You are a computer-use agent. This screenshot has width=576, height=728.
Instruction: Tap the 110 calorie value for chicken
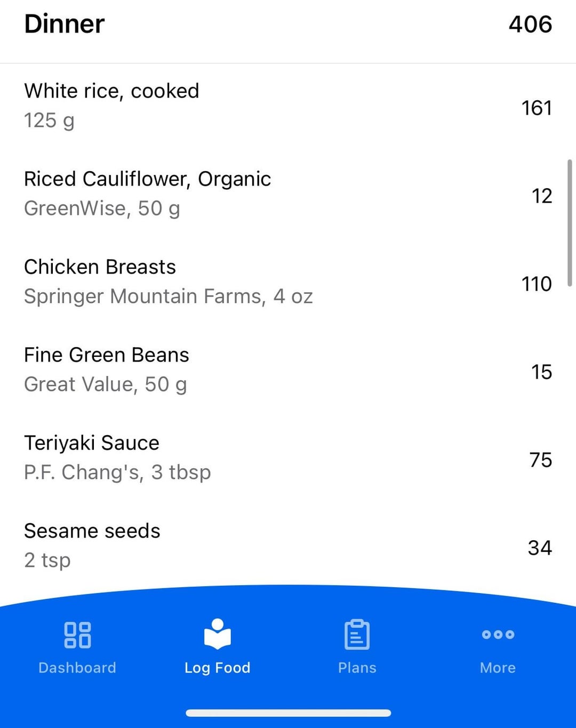point(537,284)
